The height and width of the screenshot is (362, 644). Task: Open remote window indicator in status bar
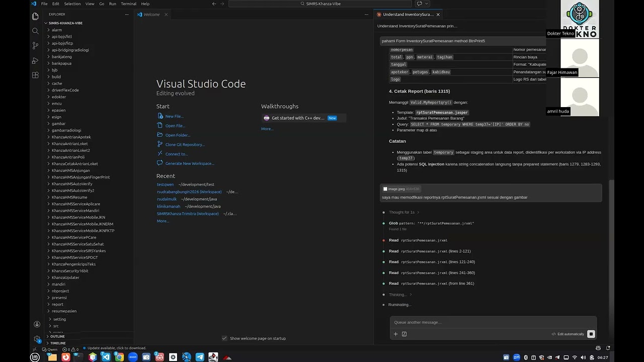pos(34,349)
